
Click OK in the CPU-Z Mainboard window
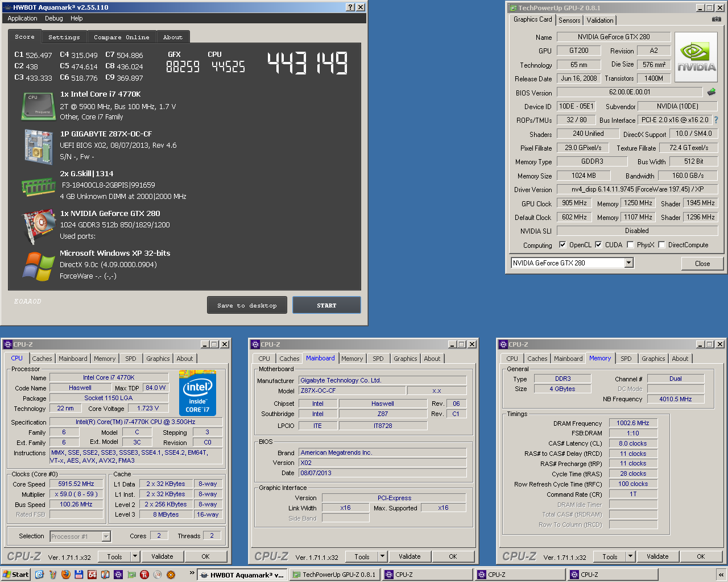(x=453, y=556)
